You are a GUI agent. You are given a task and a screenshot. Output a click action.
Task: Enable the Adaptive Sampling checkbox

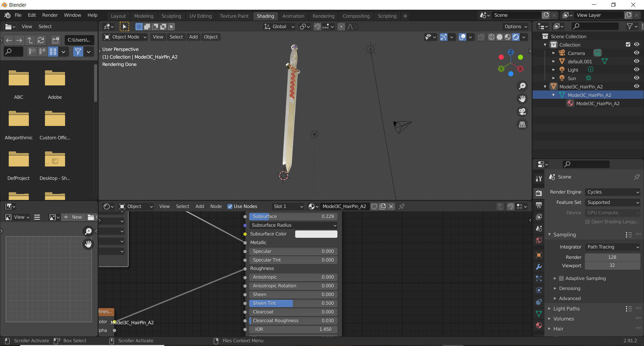pyautogui.click(x=561, y=278)
